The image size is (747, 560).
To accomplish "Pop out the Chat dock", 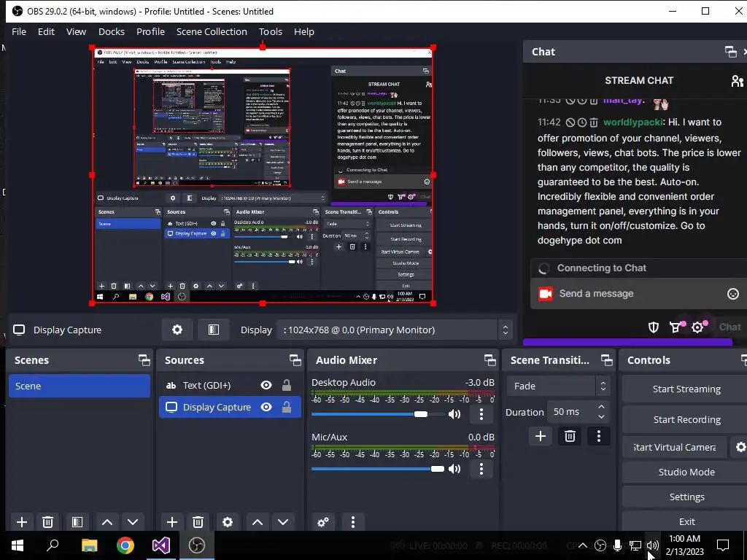I will tap(730, 52).
